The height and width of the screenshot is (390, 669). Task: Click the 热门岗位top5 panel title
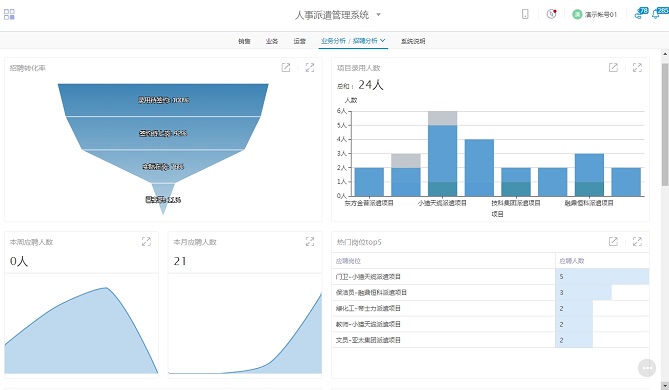tap(359, 242)
